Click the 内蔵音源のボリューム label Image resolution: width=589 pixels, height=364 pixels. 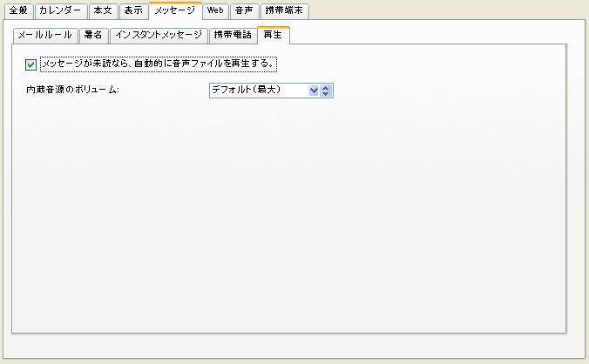click(73, 90)
